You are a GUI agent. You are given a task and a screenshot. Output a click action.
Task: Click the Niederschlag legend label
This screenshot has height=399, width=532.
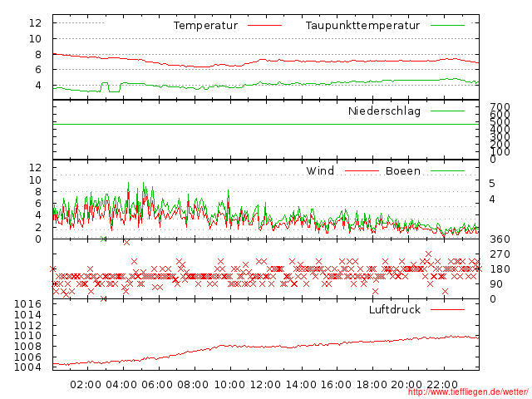[384, 111]
